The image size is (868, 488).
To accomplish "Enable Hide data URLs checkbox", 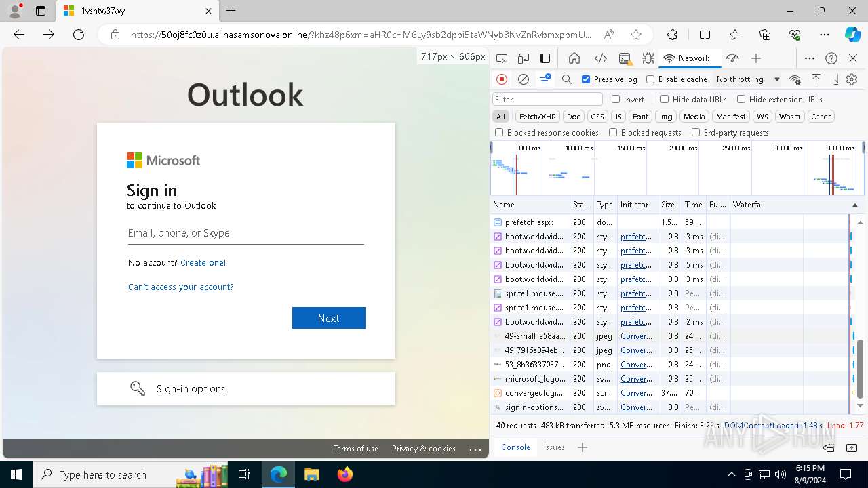I will click(665, 99).
